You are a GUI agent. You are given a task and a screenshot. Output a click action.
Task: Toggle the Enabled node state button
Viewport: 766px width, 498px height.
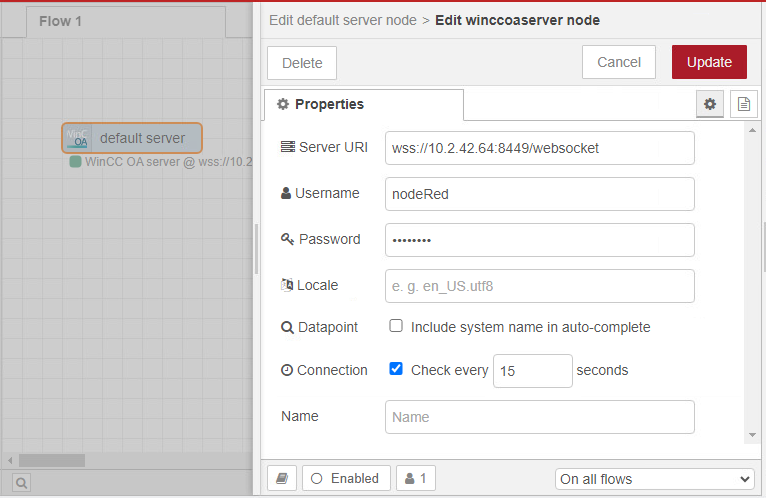(346, 478)
